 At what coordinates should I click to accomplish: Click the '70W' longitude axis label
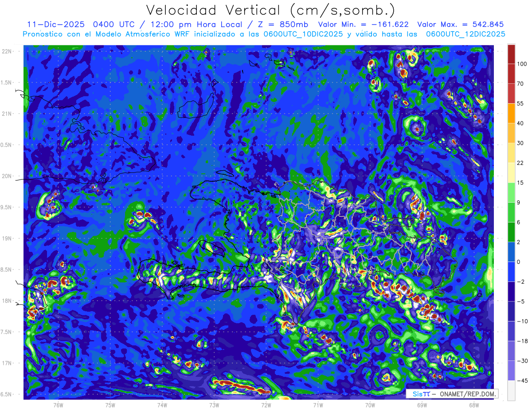(x=370, y=404)
